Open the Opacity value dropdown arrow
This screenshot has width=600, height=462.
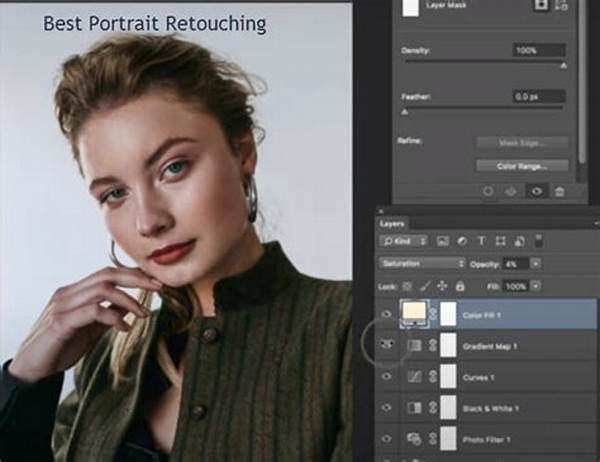coord(536,264)
